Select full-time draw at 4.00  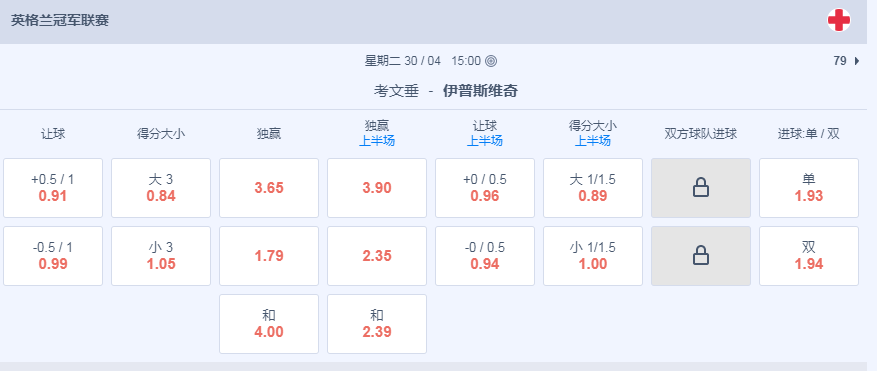click(x=269, y=324)
